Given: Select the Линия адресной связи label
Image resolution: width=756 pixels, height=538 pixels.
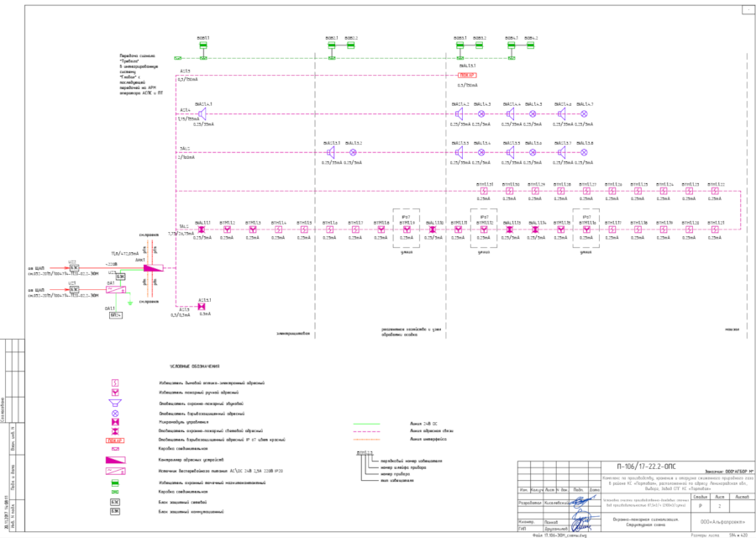Looking at the screenshot, I should click(432, 431).
